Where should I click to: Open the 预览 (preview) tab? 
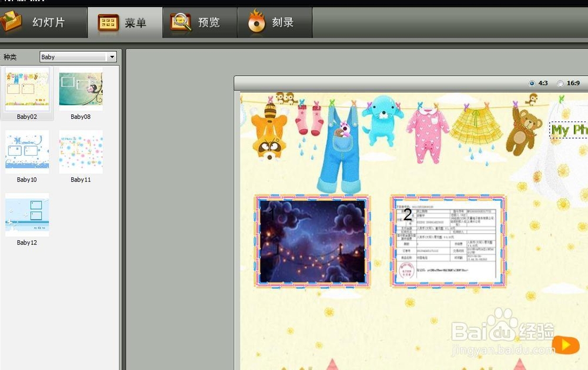tap(200, 22)
